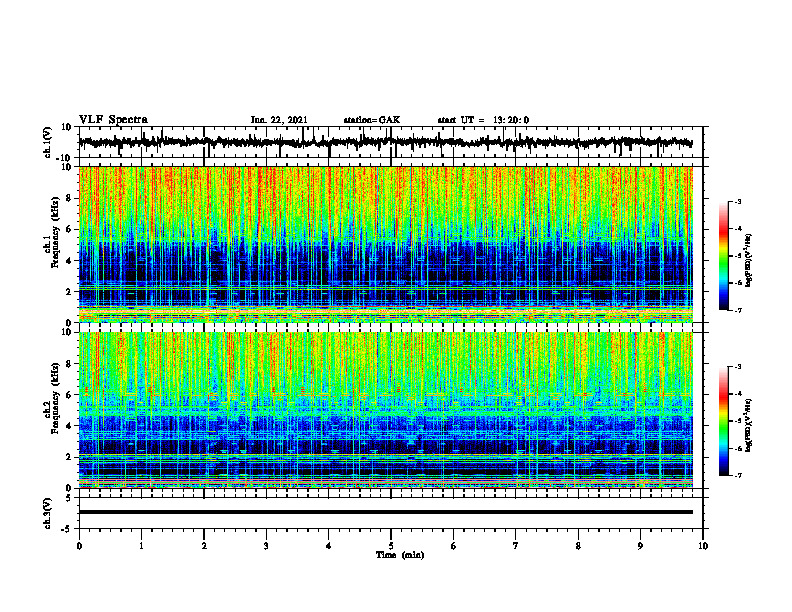The height and width of the screenshot is (612, 792).
Task: Click the time axis tick label "7"
Action: [516, 546]
